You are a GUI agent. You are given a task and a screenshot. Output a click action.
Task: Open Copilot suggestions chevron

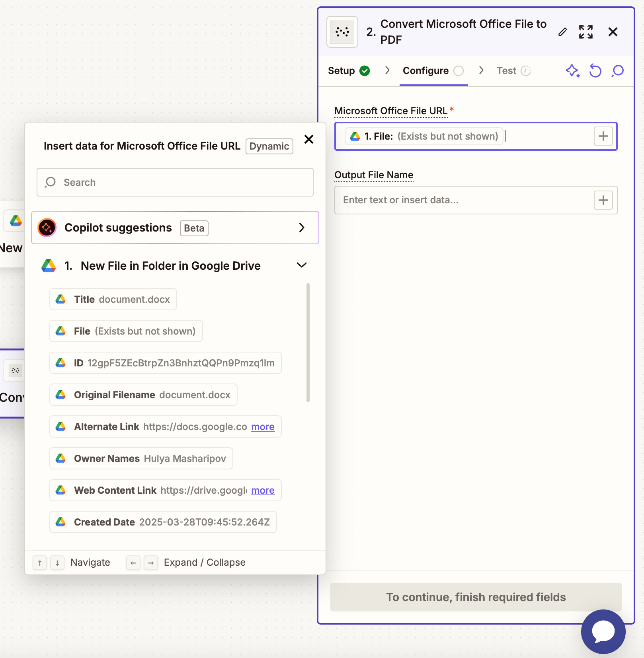301,228
